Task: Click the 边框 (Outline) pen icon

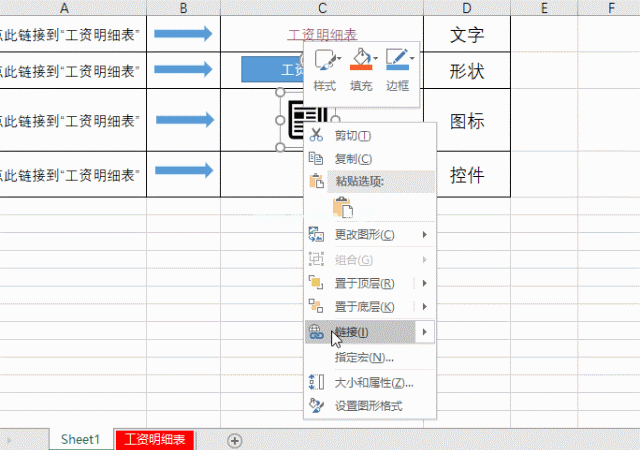Action: pos(397,61)
